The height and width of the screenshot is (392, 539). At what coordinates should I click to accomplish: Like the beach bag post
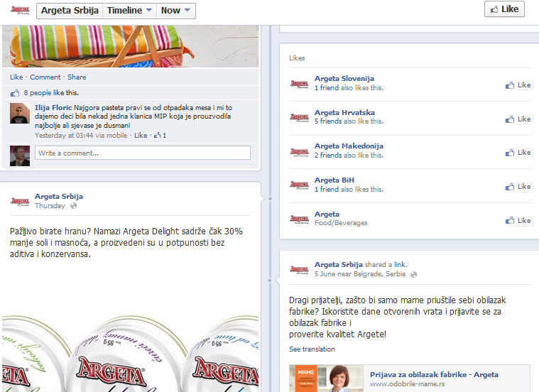click(16, 77)
